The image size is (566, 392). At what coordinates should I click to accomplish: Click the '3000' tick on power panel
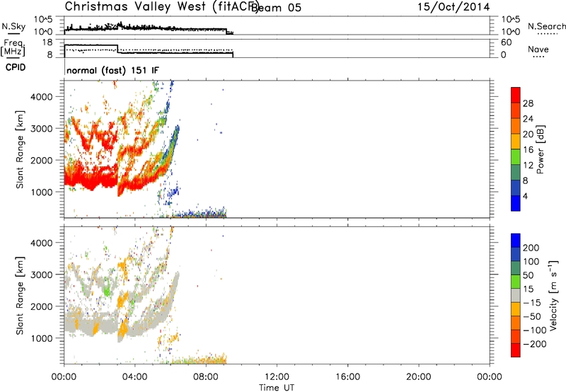[42, 129]
